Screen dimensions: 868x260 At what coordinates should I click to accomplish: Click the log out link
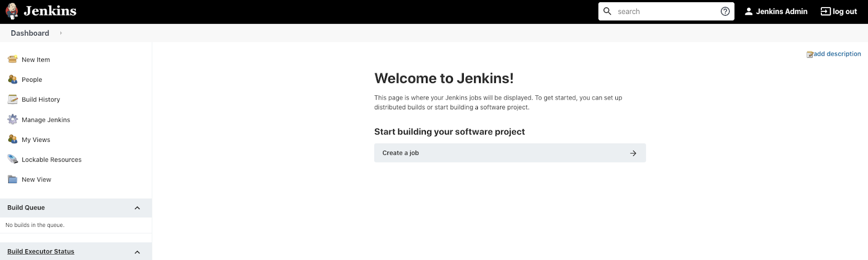[x=839, y=11]
